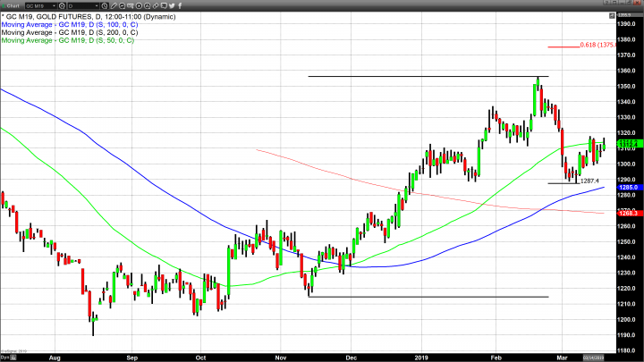
Task: Click the chain link icon in toolbar
Action: coord(155,5)
